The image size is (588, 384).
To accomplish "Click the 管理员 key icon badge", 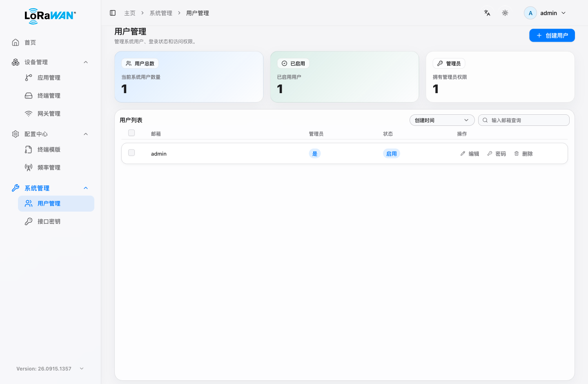I will click(440, 63).
